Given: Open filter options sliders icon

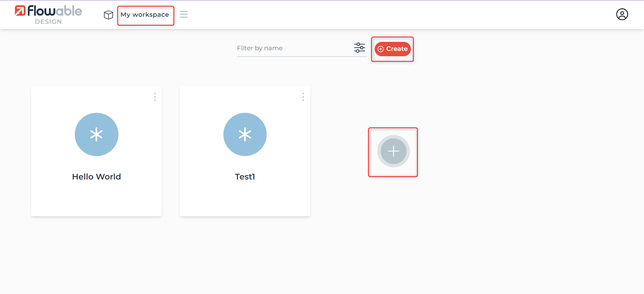Looking at the screenshot, I should click(x=360, y=48).
